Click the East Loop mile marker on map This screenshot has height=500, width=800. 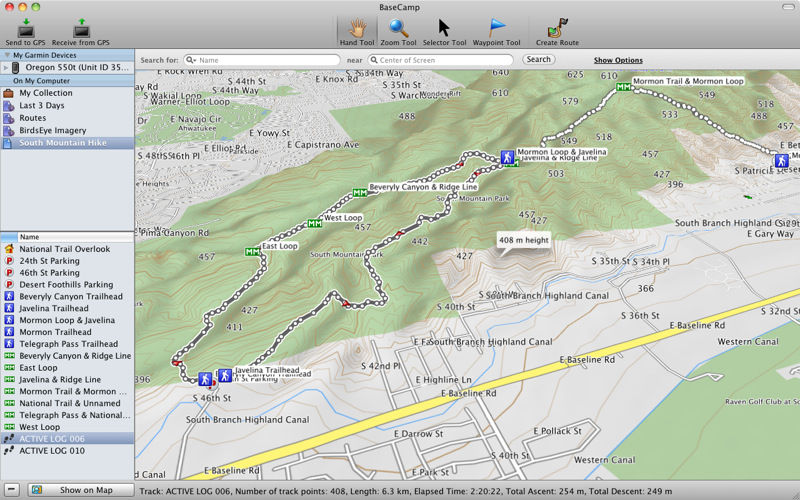point(253,252)
